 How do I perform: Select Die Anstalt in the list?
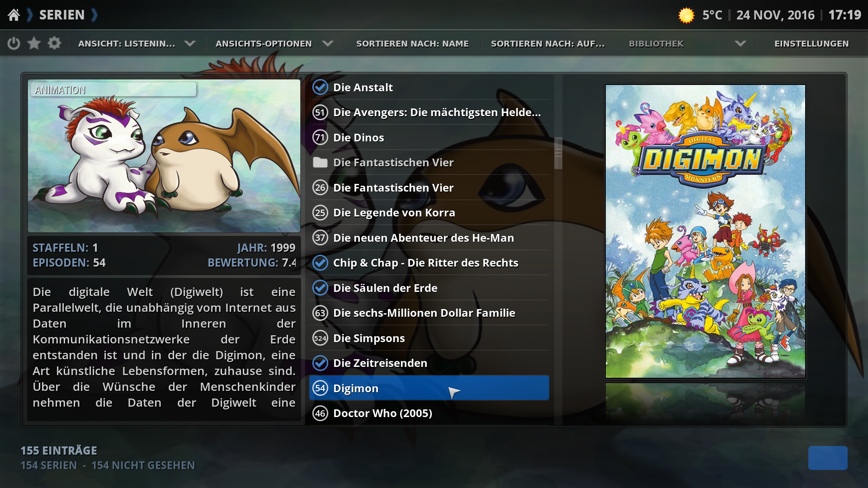tap(429, 87)
